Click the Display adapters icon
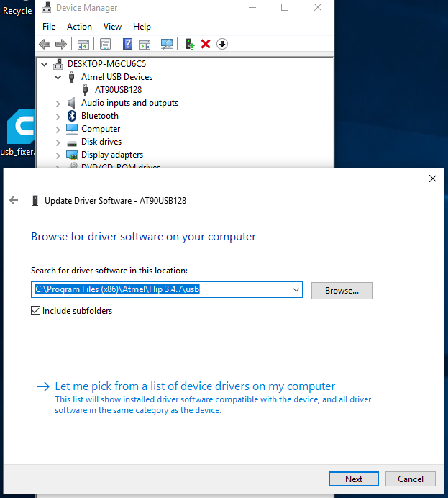The image size is (448, 498). click(72, 155)
